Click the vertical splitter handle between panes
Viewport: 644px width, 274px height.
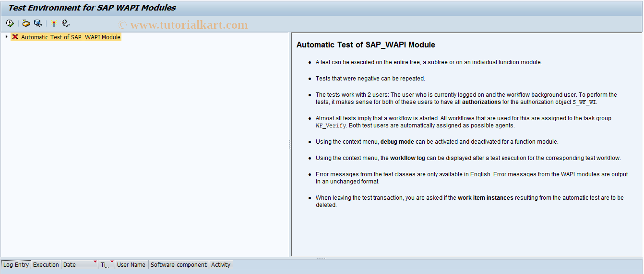click(290, 144)
